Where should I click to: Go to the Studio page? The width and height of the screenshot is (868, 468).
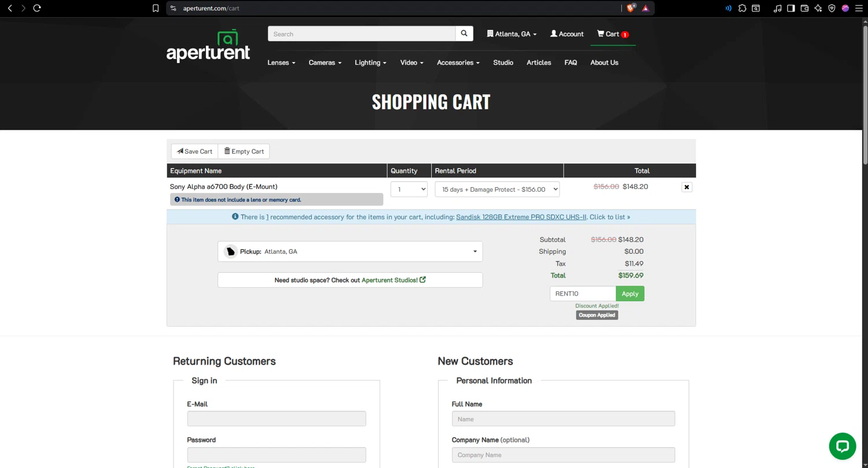(x=503, y=63)
